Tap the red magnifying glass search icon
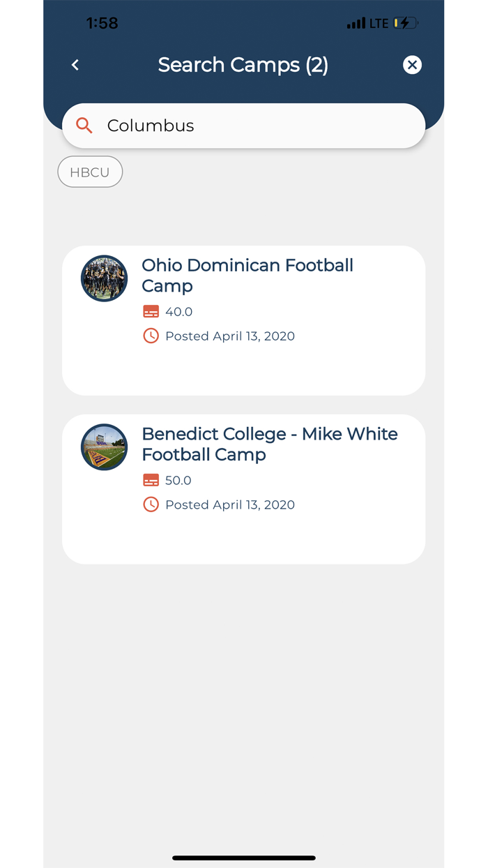488x868 pixels. pos(84,126)
